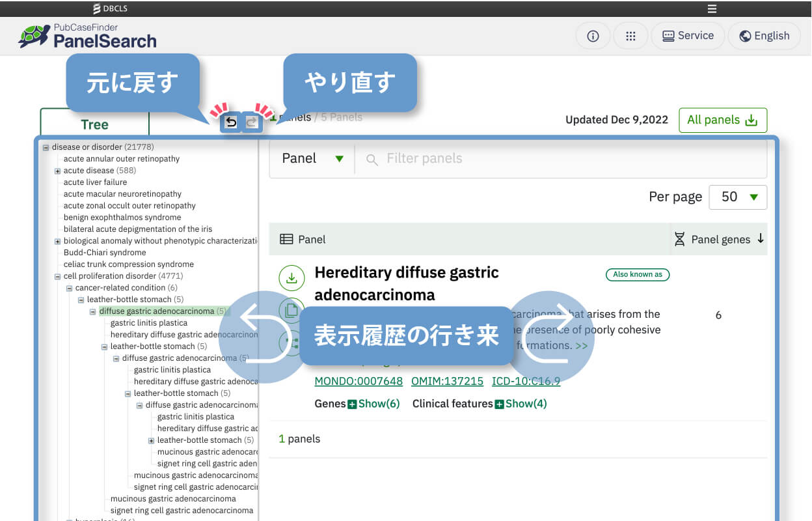Select celiac trunk compression syndrome in tree
This screenshot has height=521, width=812.
(x=129, y=264)
